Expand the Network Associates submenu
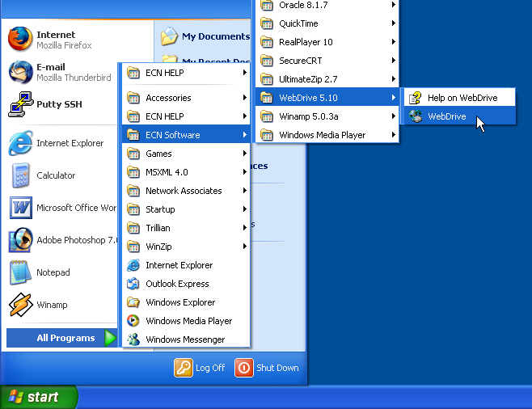 point(185,191)
